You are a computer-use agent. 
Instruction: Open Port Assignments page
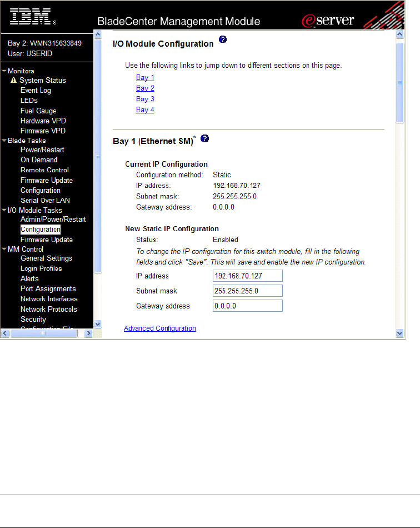48,288
